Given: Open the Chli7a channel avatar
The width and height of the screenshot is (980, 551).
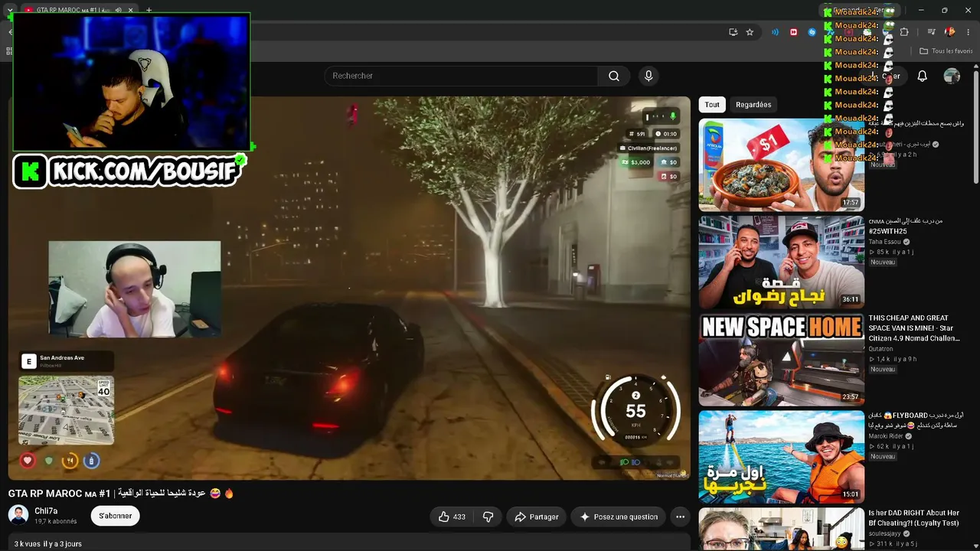Looking at the screenshot, I should [18, 516].
